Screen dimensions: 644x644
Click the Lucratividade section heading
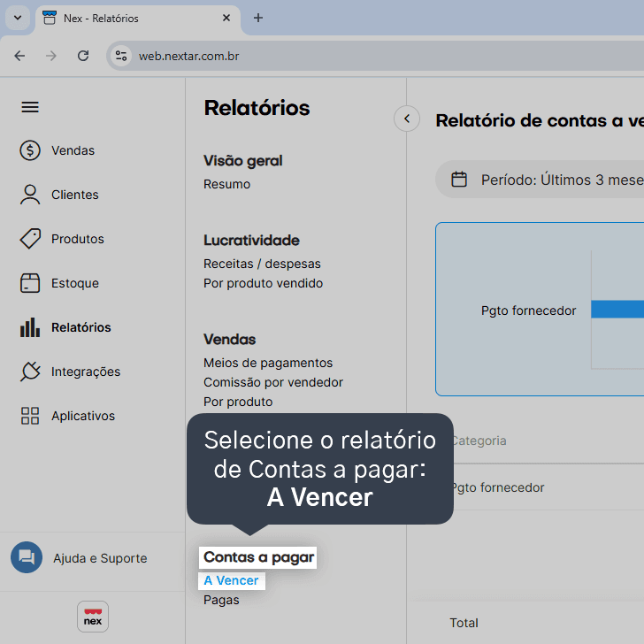(x=252, y=241)
